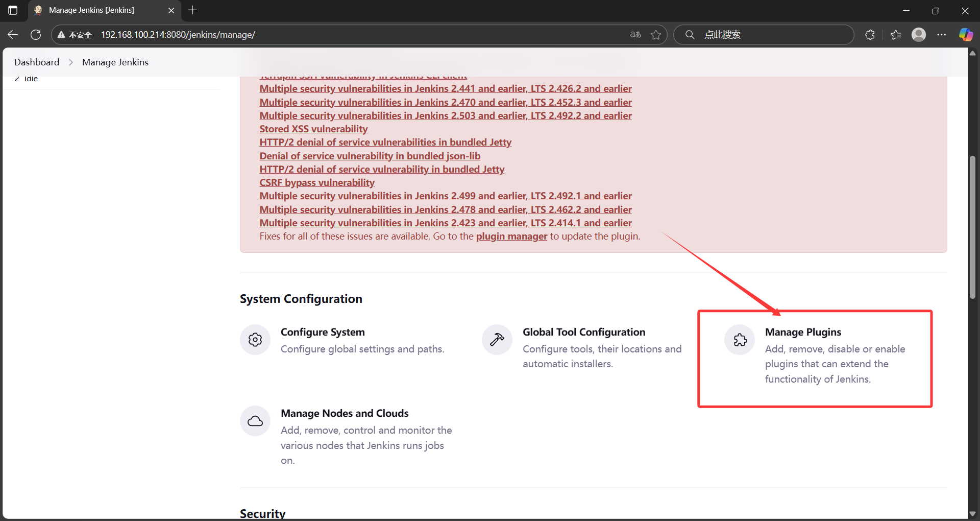Open Jenkins 2.441 and earlier vulnerabilities link
The image size is (980, 521).
446,88
